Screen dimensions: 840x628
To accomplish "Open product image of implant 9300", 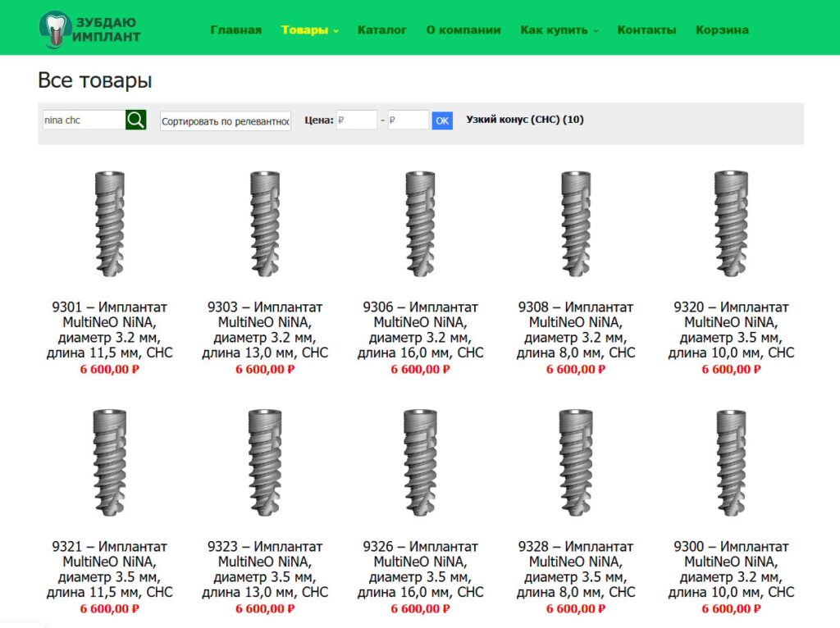I will 731,463.
